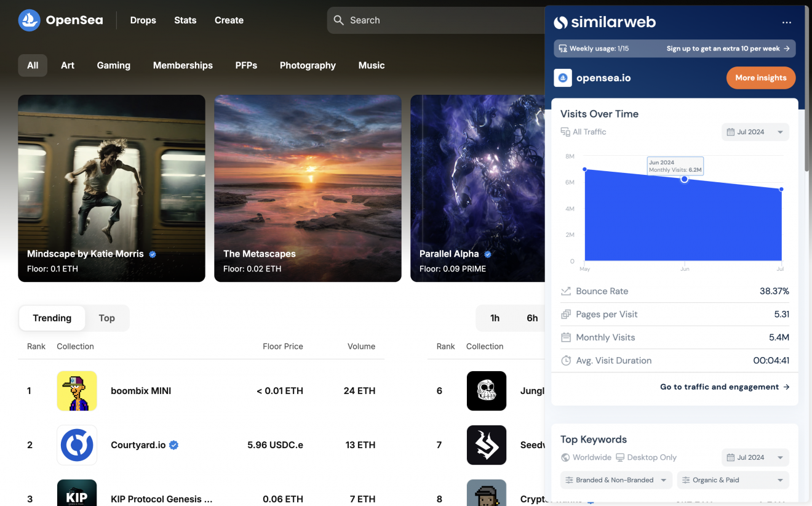Switch to the Top collections toggle
Screen dimensions: 812x506
point(107,318)
